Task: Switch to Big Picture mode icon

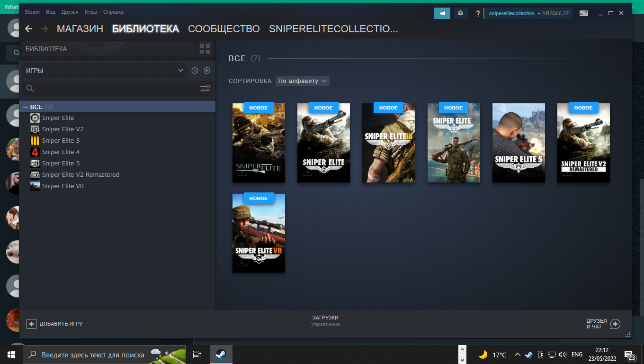Action: coord(584,13)
